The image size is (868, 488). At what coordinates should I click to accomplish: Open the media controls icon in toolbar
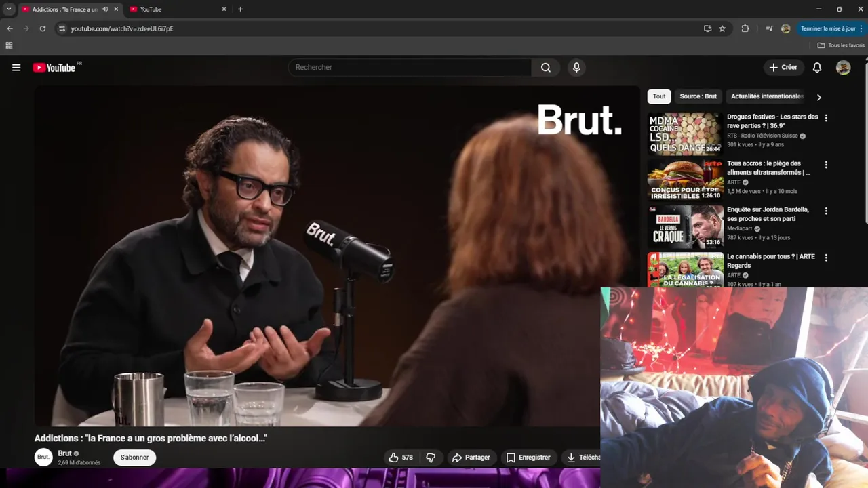[x=769, y=28]
